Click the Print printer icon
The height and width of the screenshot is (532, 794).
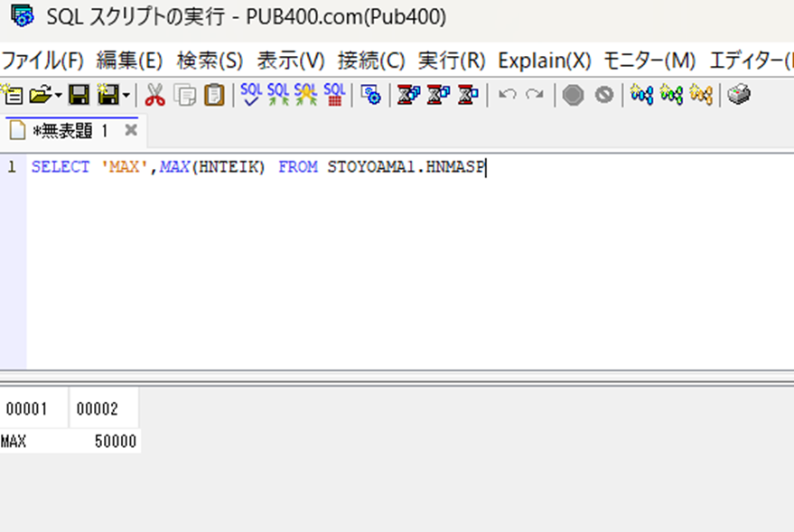(739, 95)
